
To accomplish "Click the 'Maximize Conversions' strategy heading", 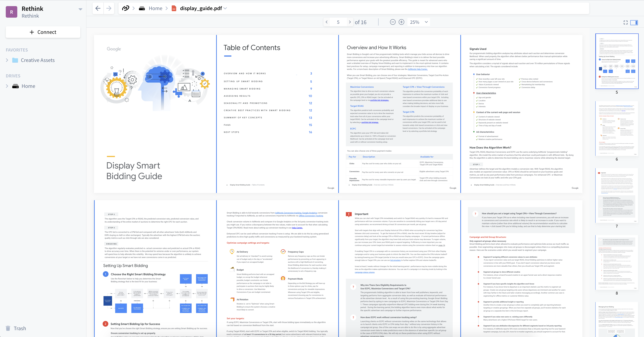I will (x=362, y=87).
